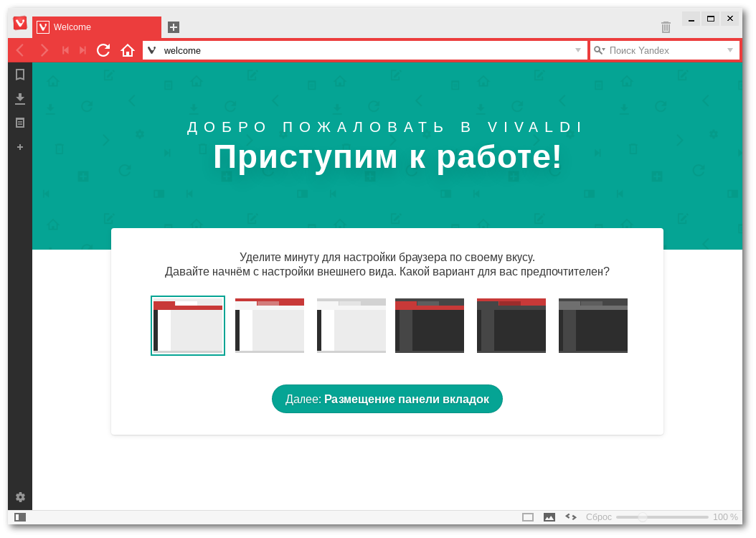Open the Downloads panel

point(20,99)
